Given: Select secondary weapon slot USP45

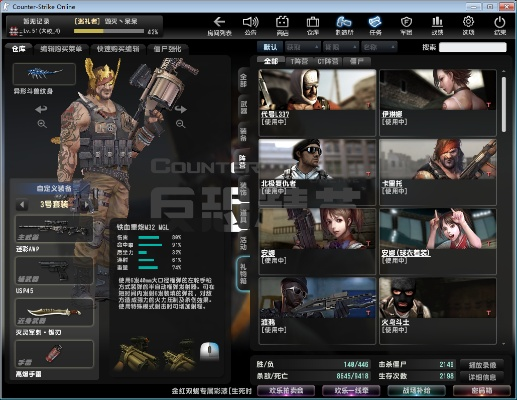Looking at the screenshot, I should coord(54,271).
